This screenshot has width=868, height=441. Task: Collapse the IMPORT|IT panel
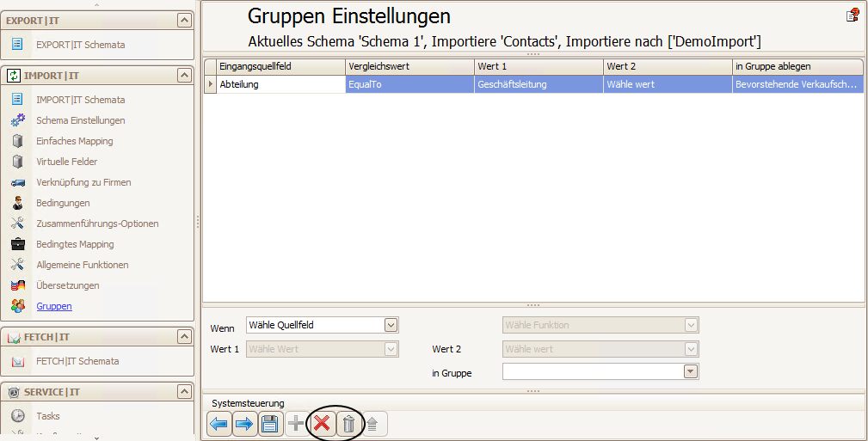pyautogui.click(x=184, y=76)
